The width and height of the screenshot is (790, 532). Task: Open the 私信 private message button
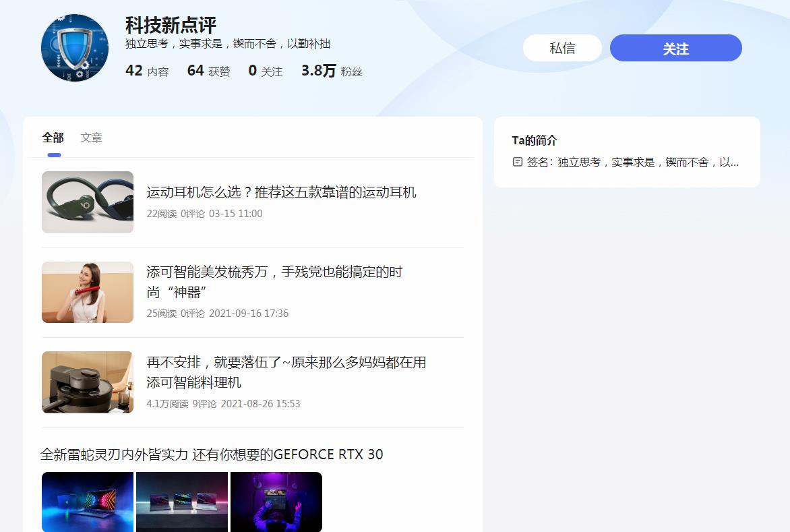(x=562, y=48)
